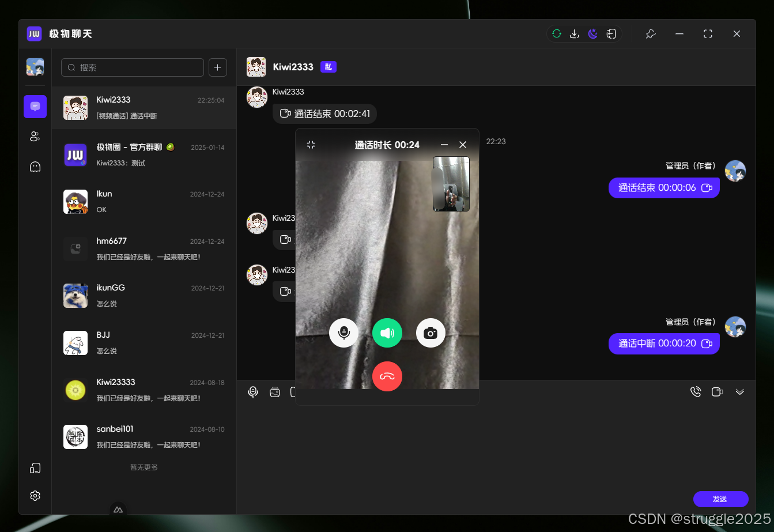Open the contacts section in sidebar
The height and width of the screenshot is (532, 774).
pos(35,137)
